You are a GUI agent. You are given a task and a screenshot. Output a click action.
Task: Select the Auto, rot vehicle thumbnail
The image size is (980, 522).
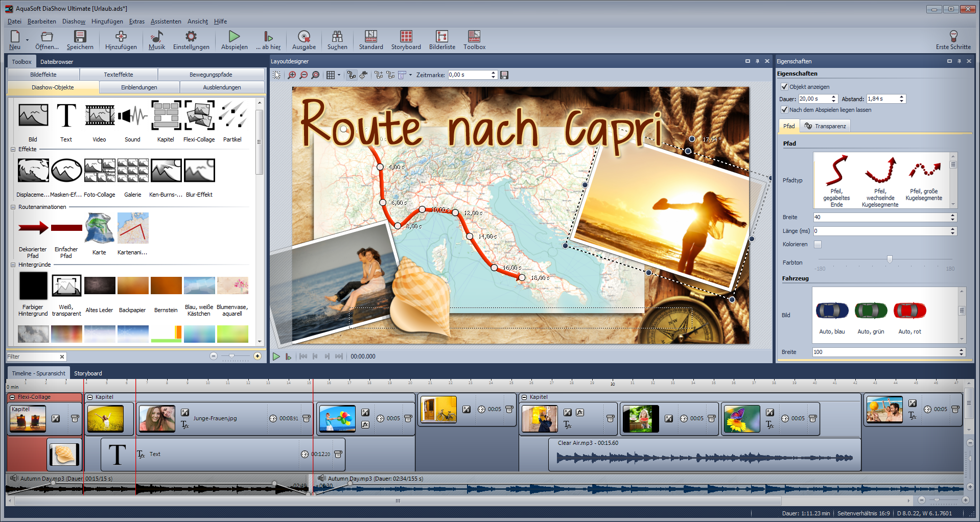point(909,311)
